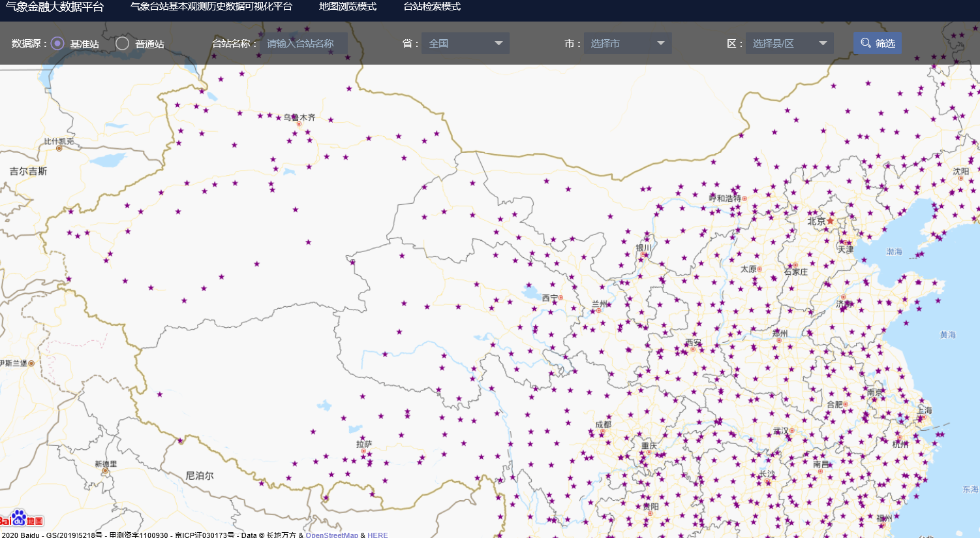This screenshot has height=538, width=980.
Task: Open the 台站检索模式 menu item
Action: [x=431, y=7]
